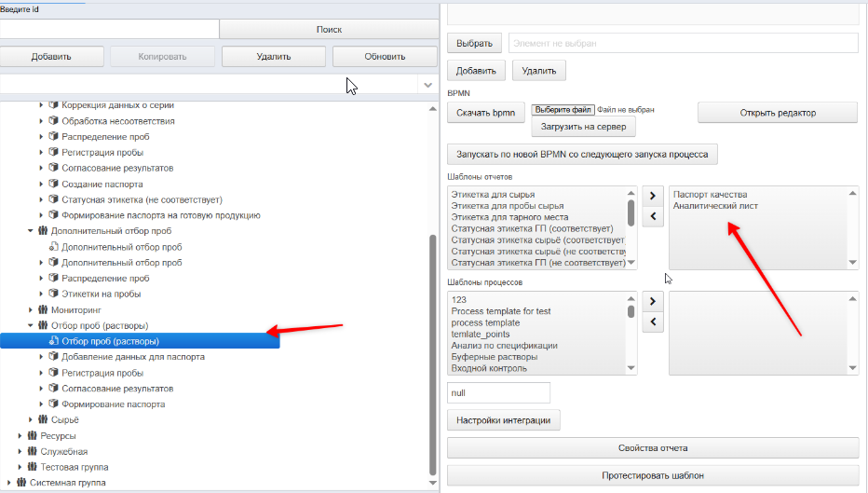Move process template right with > arrow
The height and width of the screenshot is (493, 868).
[653, 301]
